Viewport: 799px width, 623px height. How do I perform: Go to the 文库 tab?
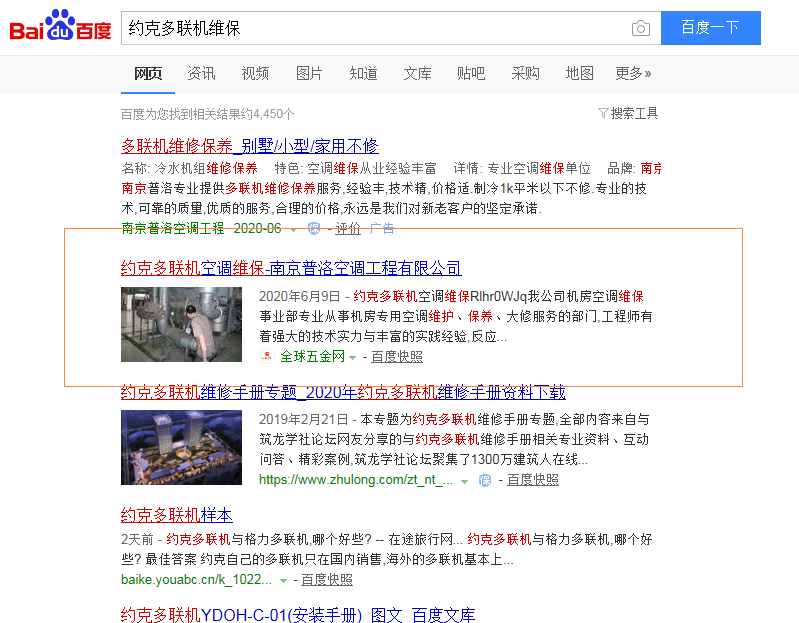pyautogui.click(x=417, y=73)
